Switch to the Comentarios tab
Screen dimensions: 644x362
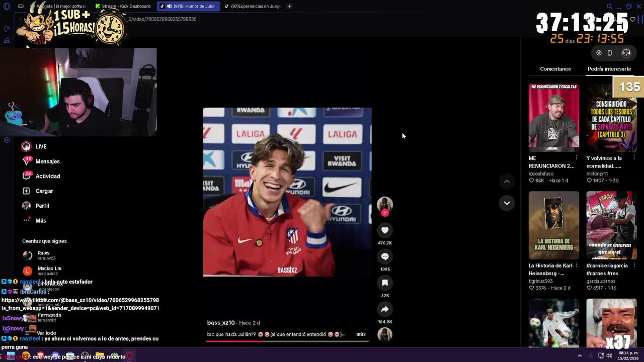555,69
